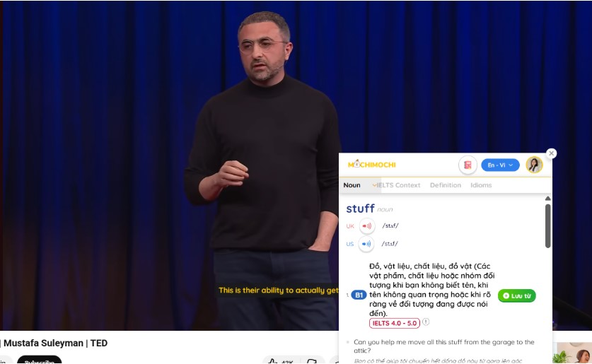Open the user profile avatar
Screen dimensions: 592x364
pos(534,165)
